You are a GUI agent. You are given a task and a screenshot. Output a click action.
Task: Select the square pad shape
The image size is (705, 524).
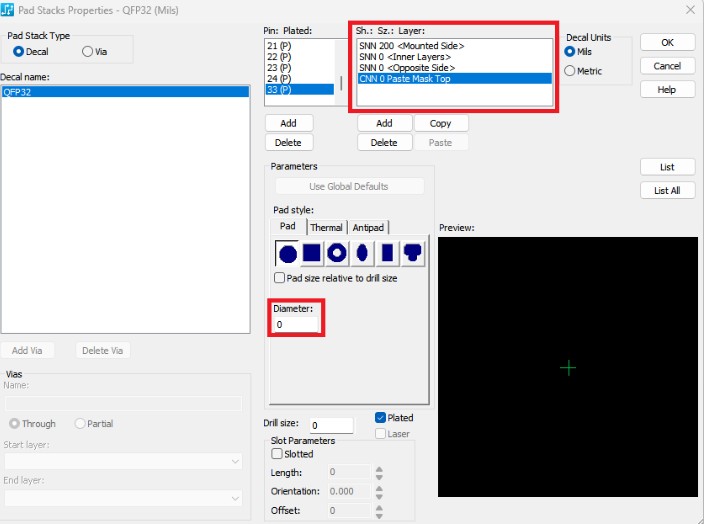(312, 253)
